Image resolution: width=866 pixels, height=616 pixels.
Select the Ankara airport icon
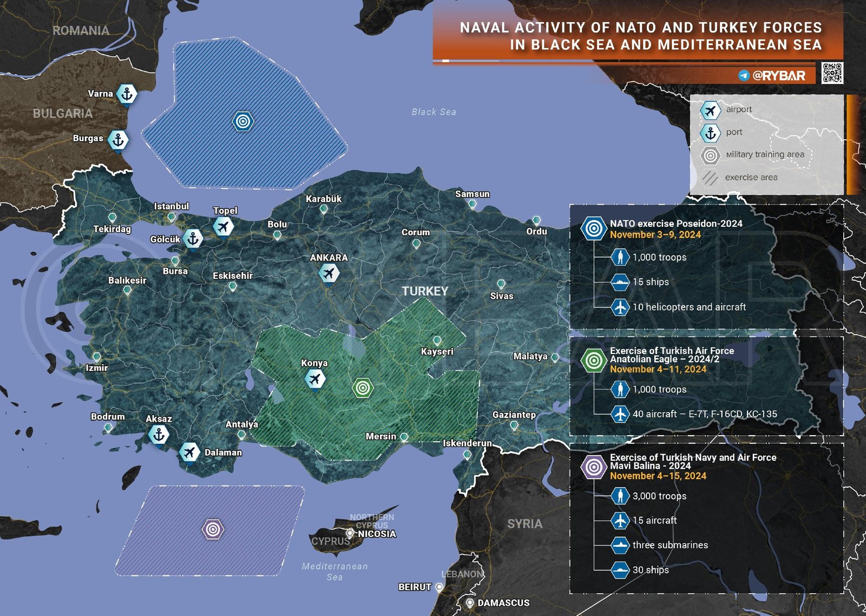329,273
